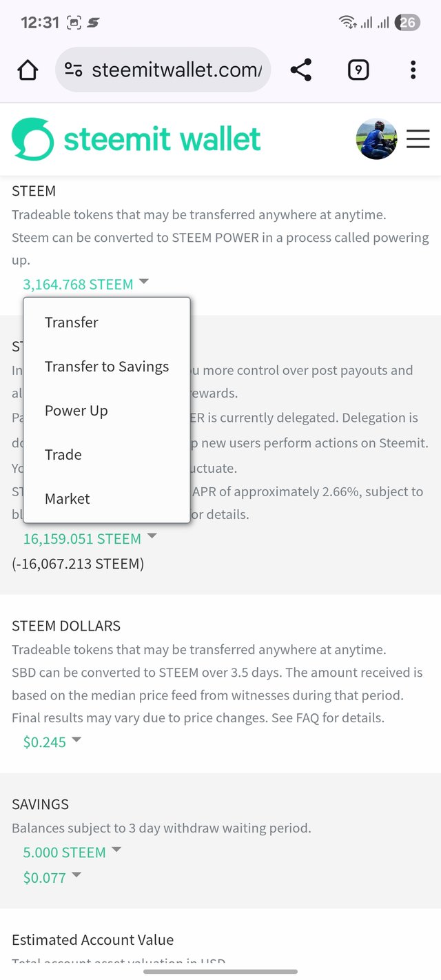Screen dimensions: 441x980
Task: Click the steemit wallet logo
Action: coord(136,139)
